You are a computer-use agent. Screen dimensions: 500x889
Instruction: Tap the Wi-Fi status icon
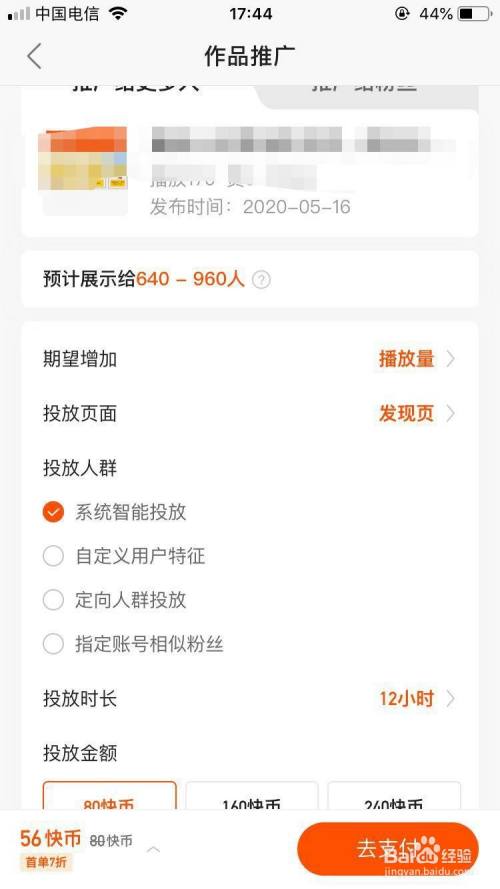[x=118, y=14]
